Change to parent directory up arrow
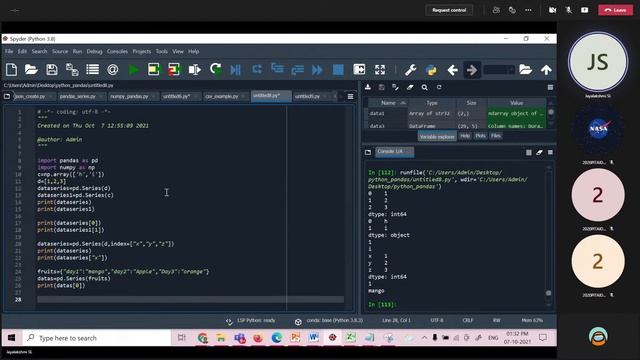This screenshot has height=360, width=640. (x=546, y=70)
